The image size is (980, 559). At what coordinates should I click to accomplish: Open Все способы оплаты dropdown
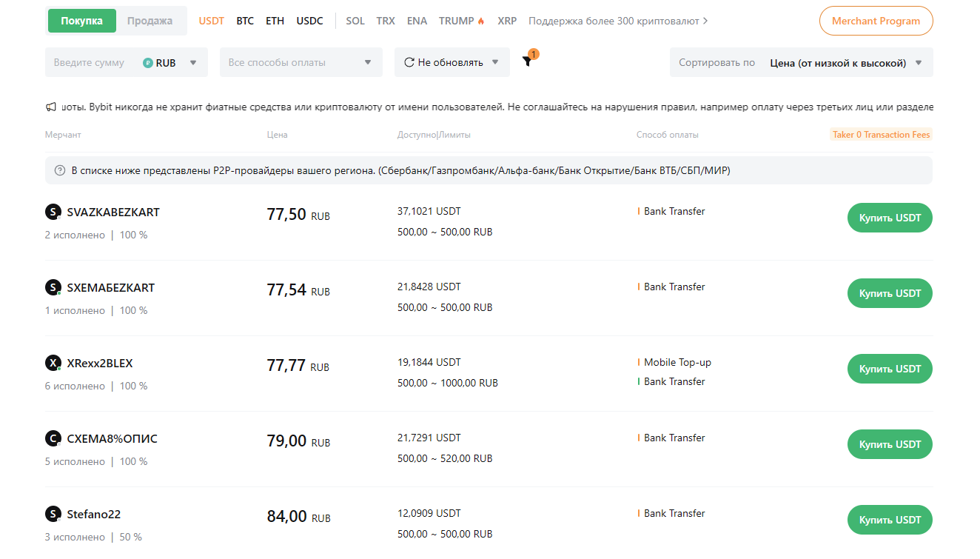301,62
